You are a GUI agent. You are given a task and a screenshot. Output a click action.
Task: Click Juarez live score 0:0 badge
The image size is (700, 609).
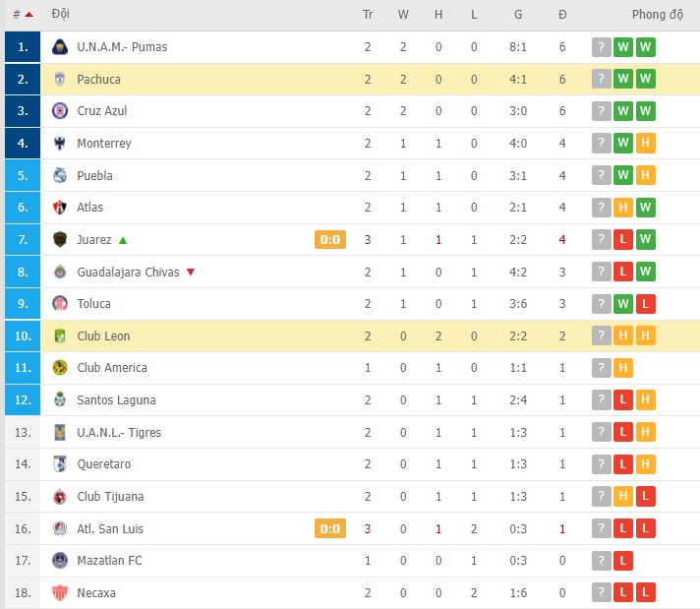(330, 240)
